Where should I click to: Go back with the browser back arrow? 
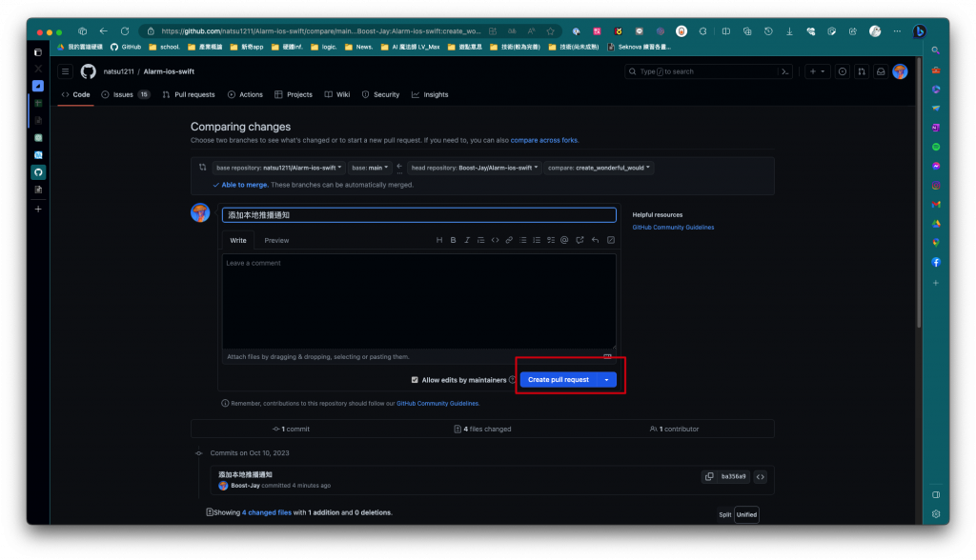coord(103,31)
